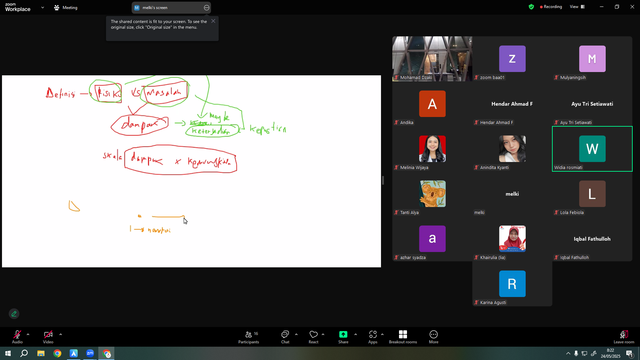Click the system tray network icon
The image size is (640, 360).
584,353
